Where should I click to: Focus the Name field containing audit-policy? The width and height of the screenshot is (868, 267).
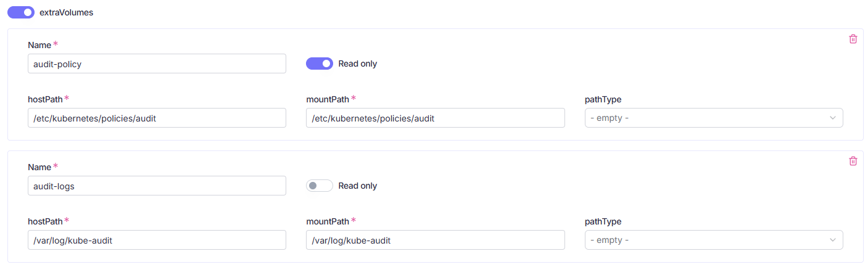coord(157,64)
